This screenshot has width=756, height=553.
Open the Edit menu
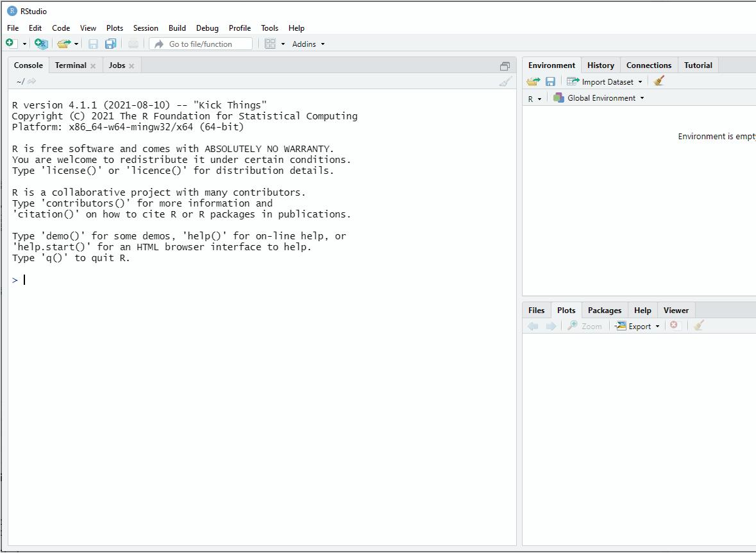point(35,28)
